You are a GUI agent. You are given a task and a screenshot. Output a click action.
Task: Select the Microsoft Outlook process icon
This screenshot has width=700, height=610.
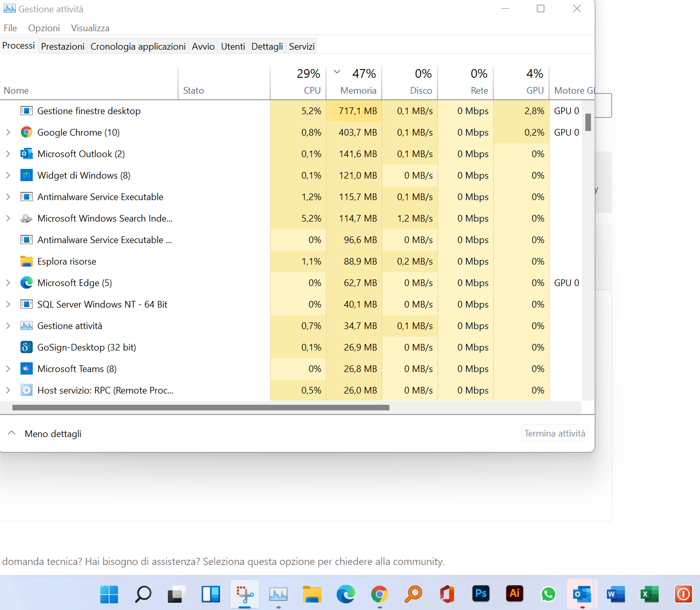point(27,154)
